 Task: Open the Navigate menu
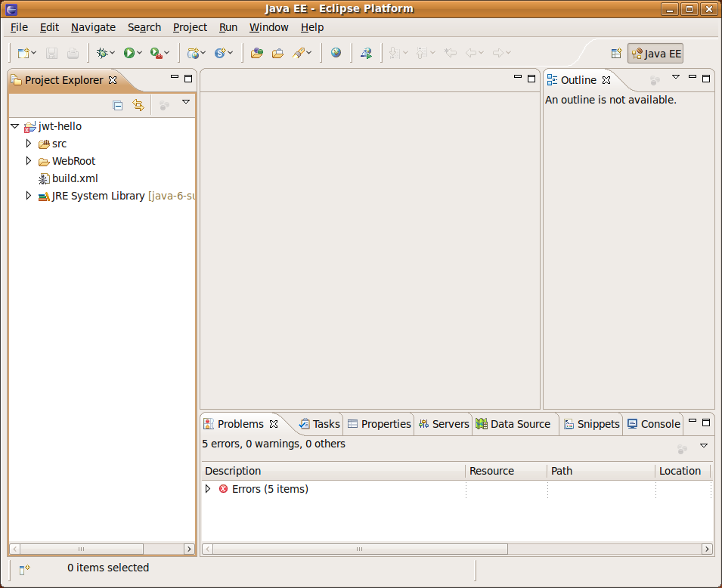pos(93,28)
